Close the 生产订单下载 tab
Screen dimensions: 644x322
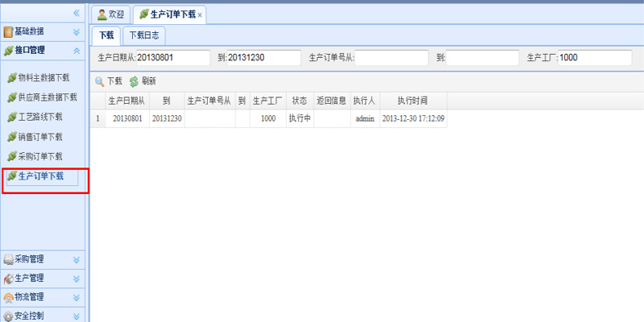(200, 15)
